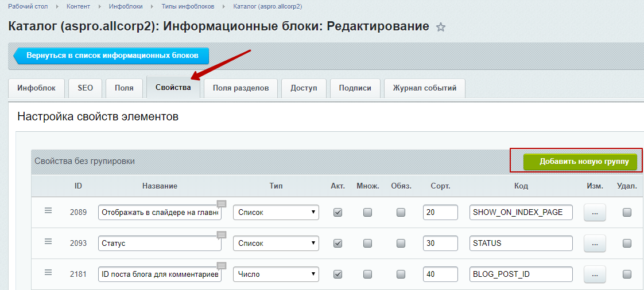This screenshot has height=290, width=644.
Task: Go to Инфоблоки breadcrumb
Action: click(x=126, y=6)
